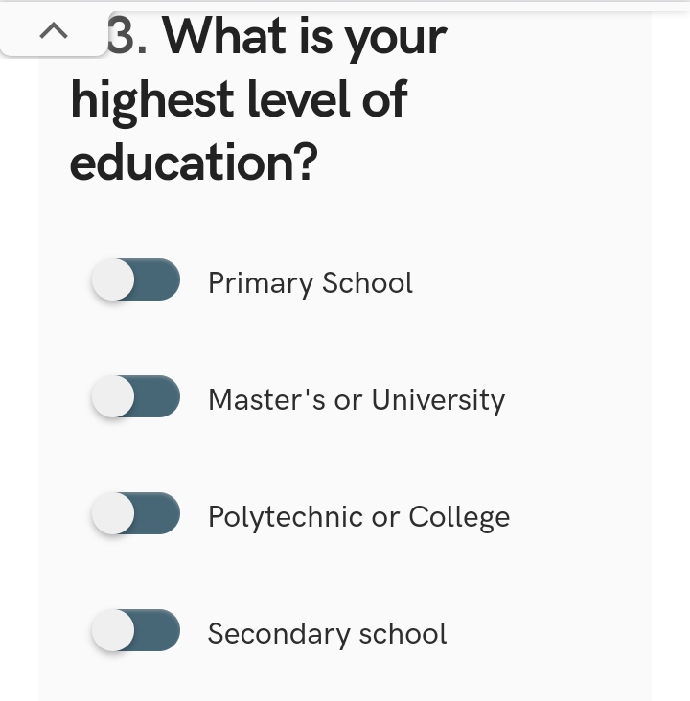
Task: Click the 'Master's or University' option text
Action: pos(356,400)
